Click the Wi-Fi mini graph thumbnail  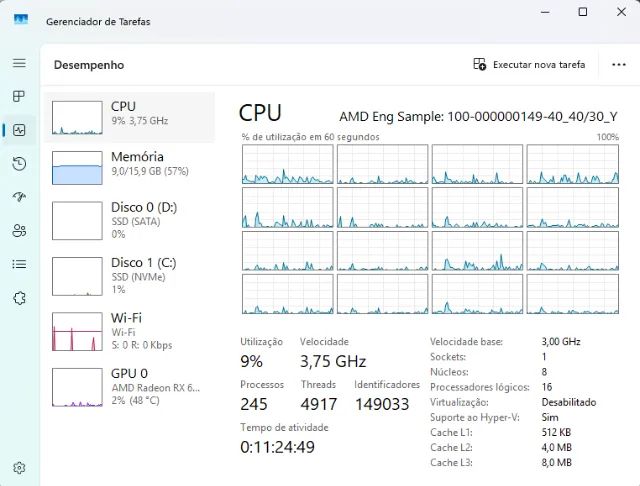point(77,331)
